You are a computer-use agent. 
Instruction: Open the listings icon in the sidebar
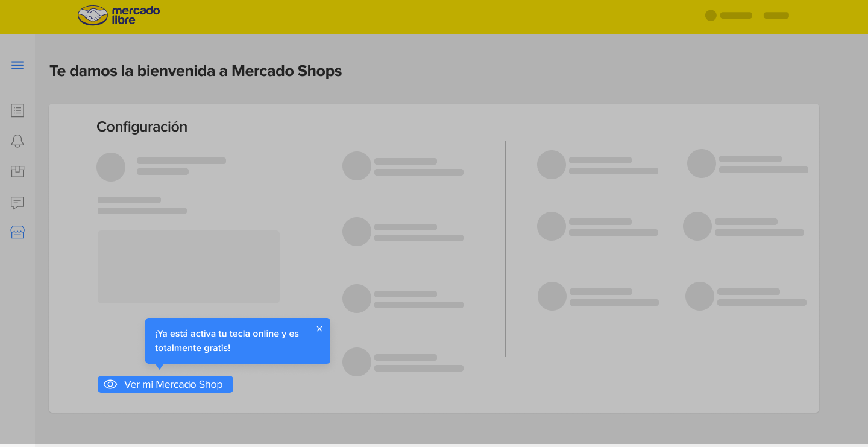pyautogui.click(x=17, y=110)
